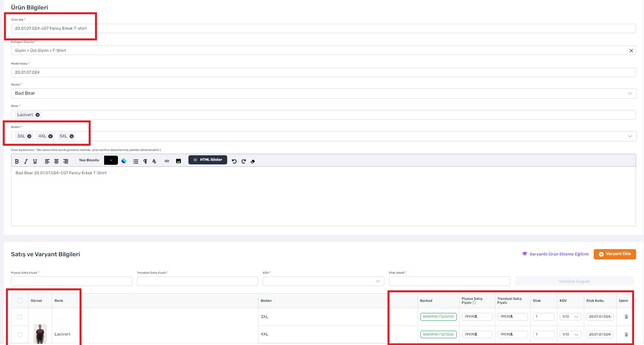The height and width of the screenshot is (345, 644).
Task: Insert an image using the picture icon
Action: point(179,161)
